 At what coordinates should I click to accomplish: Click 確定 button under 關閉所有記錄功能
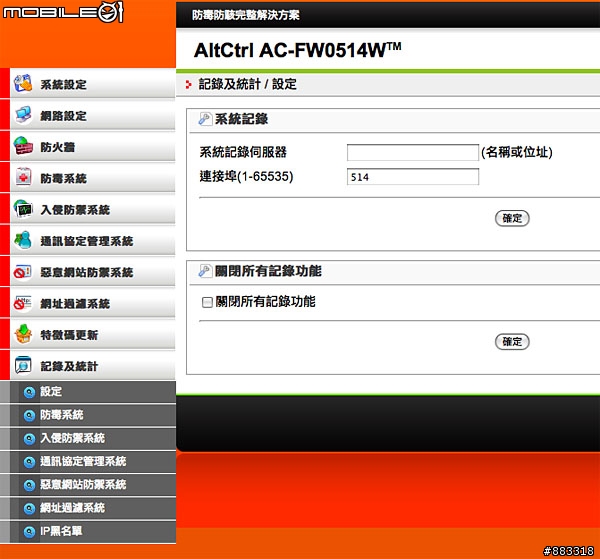click(x=512, y=342)
